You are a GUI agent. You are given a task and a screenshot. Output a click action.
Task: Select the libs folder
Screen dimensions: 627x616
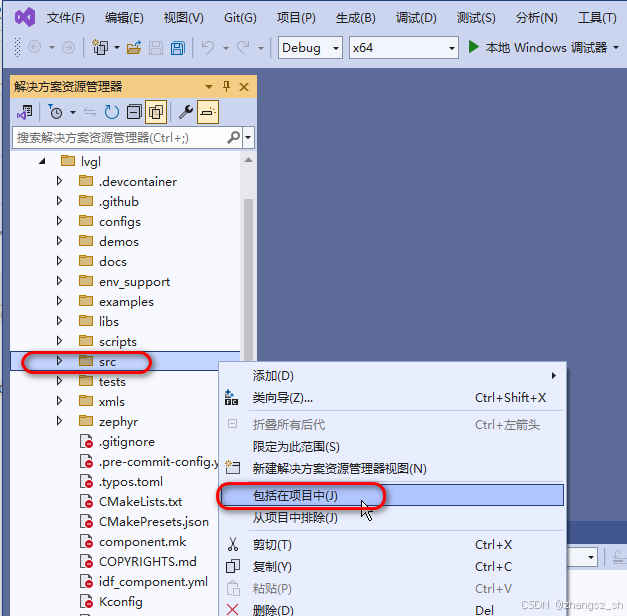(x=108, y=322)
